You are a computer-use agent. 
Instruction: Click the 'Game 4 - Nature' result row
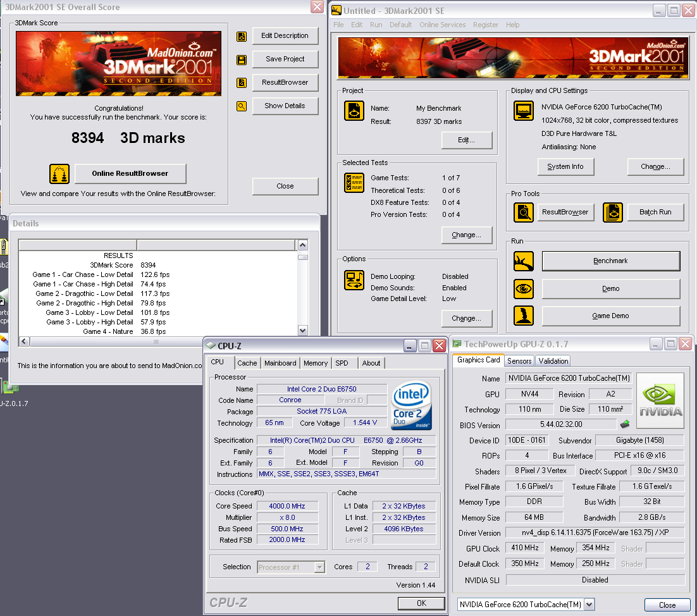157,331
